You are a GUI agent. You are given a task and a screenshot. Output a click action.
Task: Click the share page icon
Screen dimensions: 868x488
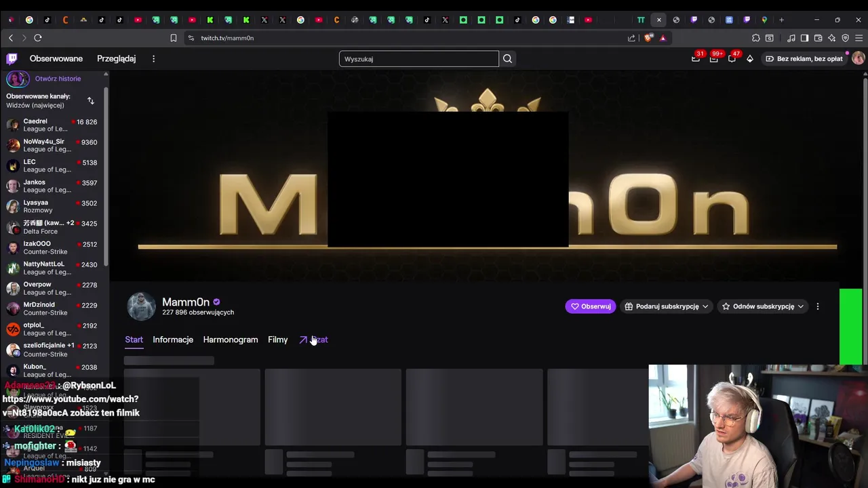[x=632, y=38]
